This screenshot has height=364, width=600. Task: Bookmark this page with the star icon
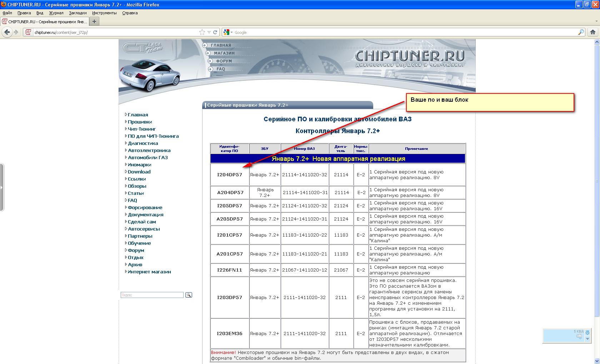(202, 32)
